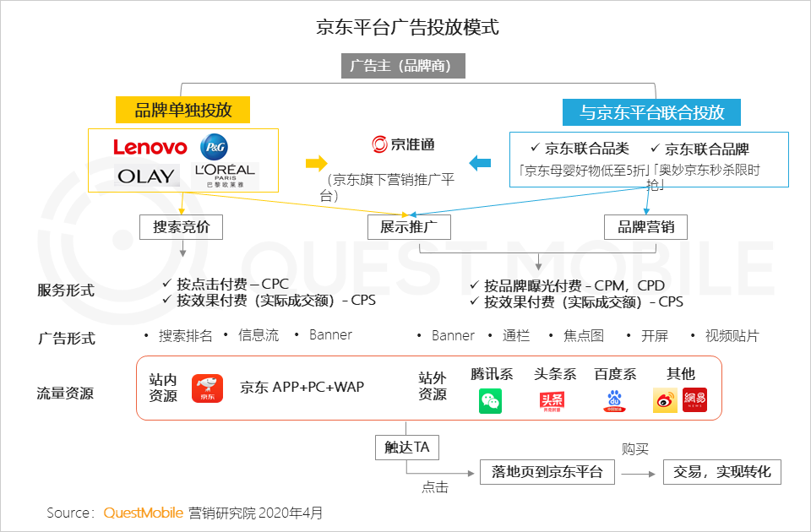Click the P&G round logo
This screenshot has width=811, height=532.
[214, 147]
